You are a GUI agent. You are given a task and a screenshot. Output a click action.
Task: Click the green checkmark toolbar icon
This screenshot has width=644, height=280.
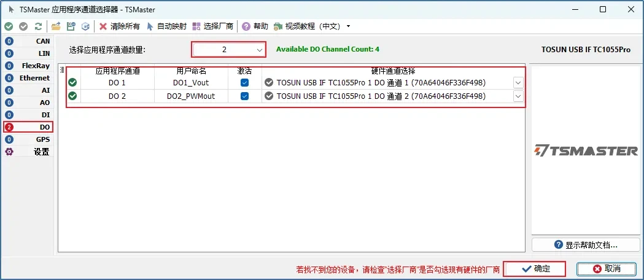click(9, 26)
